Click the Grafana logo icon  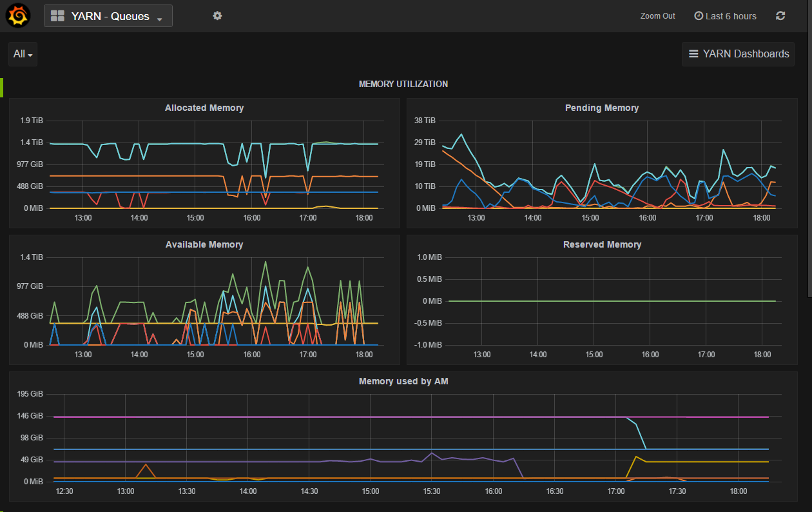pos(17,15)
